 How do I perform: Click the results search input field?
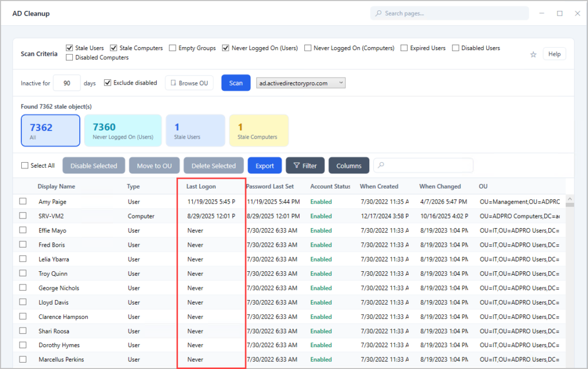point(423,165)
